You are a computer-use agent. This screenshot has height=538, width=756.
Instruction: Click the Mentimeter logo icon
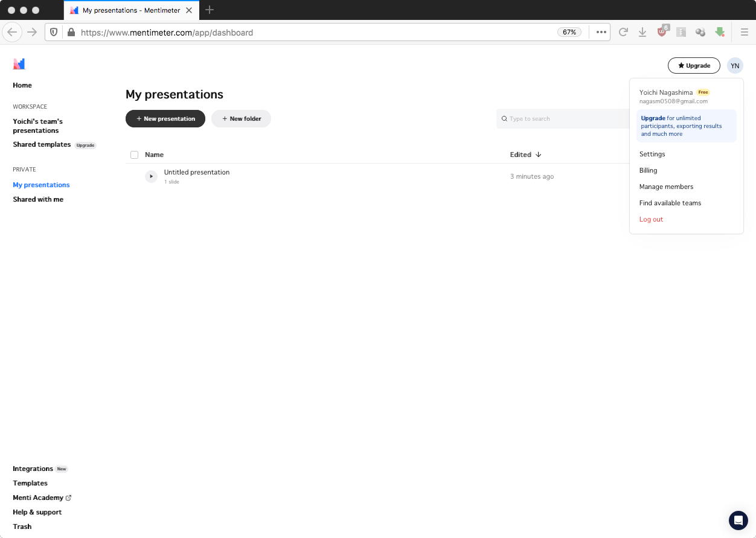(x=19, y=64)
